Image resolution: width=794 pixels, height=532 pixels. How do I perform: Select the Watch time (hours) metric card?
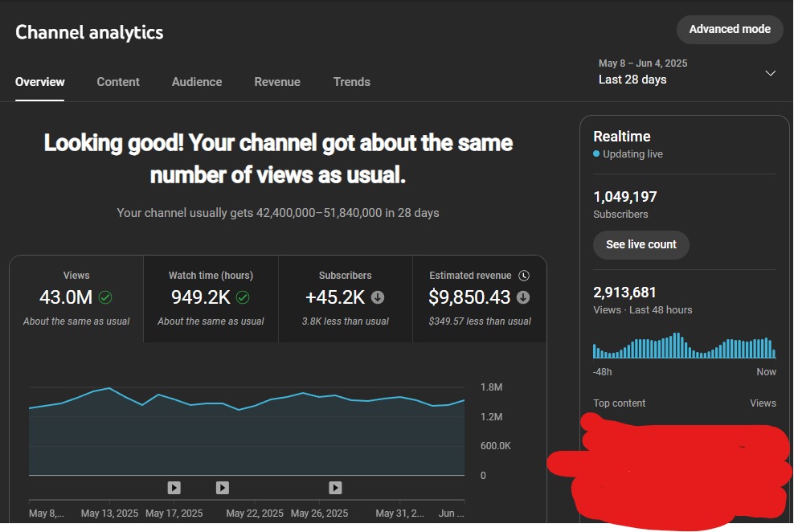pos(211,299)
